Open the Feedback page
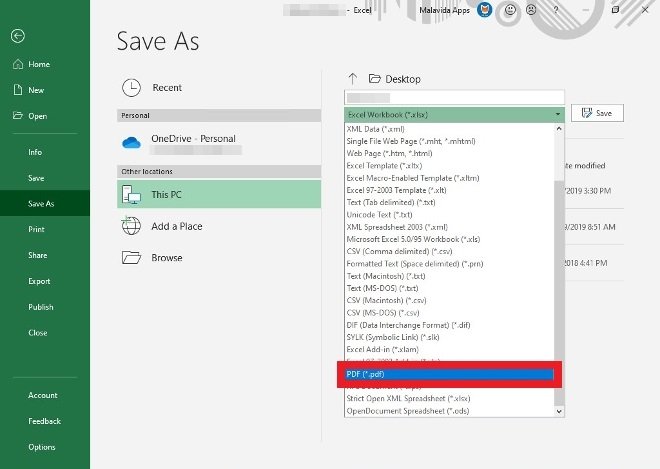 tap(44, 421)
